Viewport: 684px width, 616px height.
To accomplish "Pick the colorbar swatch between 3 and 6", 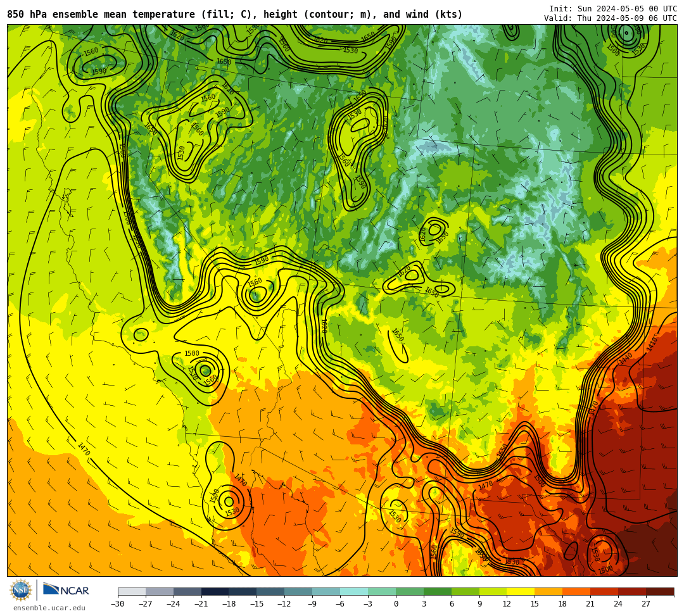I will pos(438,591).
